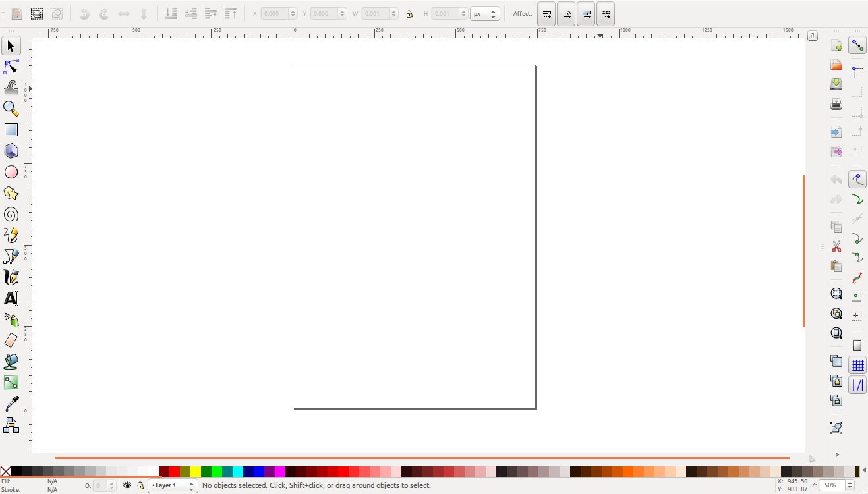This screenshot has height=494, width=868.
Task: Export bitmap icon
Action: [x=836, y=151]
